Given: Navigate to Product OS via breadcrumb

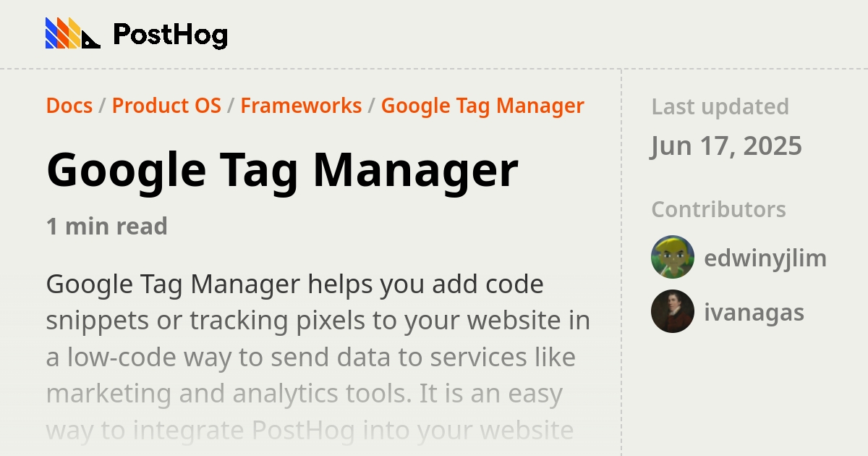Looking at the screenshot, I should pos(166,106).
